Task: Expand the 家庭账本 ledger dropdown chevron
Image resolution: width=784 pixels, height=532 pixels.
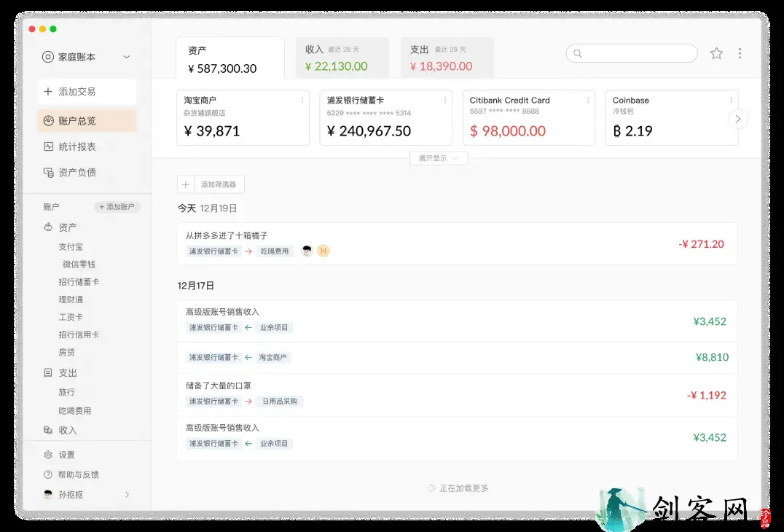Action: (x=127, y=57)
